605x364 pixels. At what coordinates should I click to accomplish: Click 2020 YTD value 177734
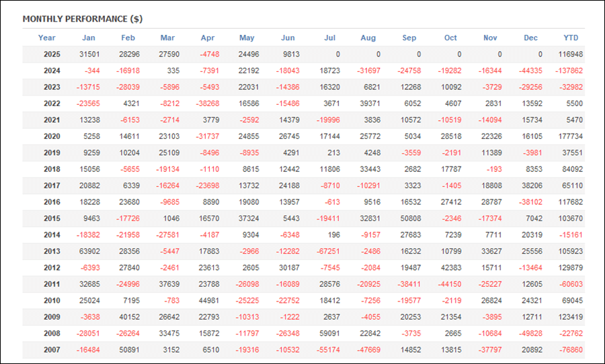tap(571, 136)
